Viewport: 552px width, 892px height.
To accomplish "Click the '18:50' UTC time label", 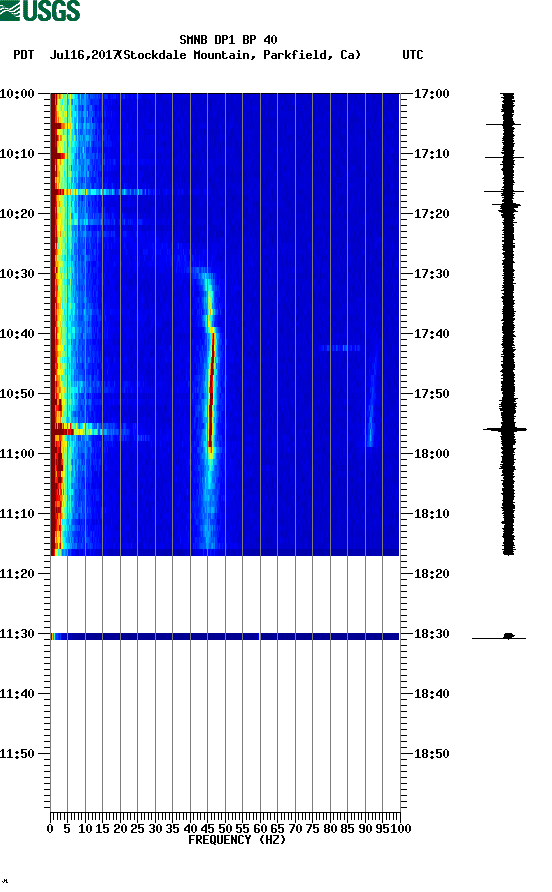I will 431,754.
